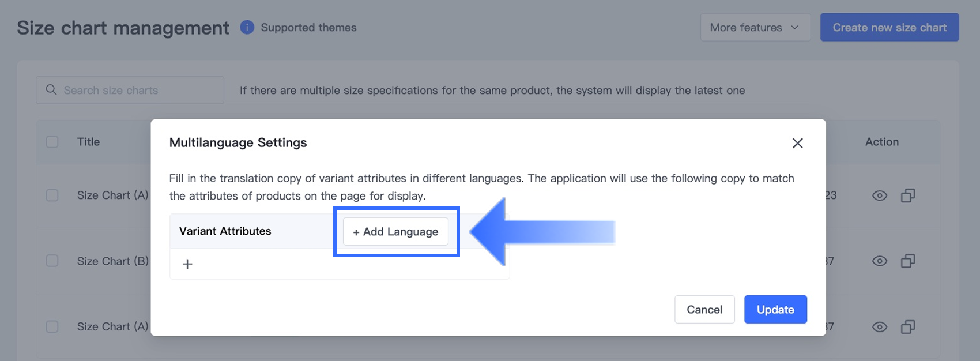Click Create new size chart
This screenshot has height=361, width=980.
point(889,28)
